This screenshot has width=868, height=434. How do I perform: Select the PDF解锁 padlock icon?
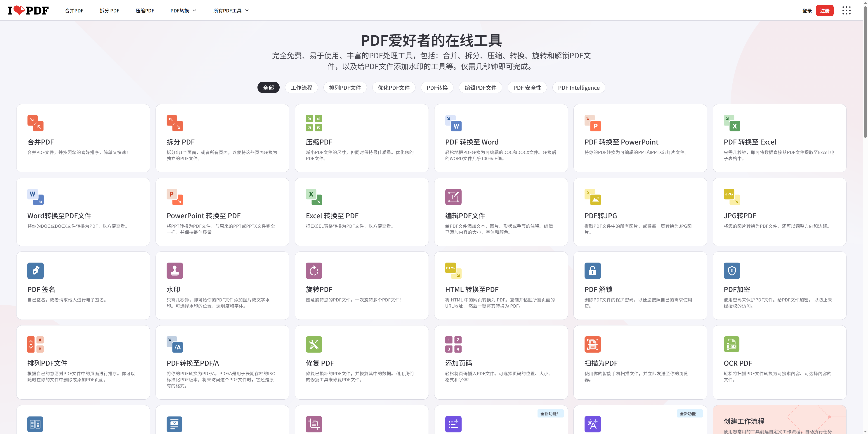[593, 270]
